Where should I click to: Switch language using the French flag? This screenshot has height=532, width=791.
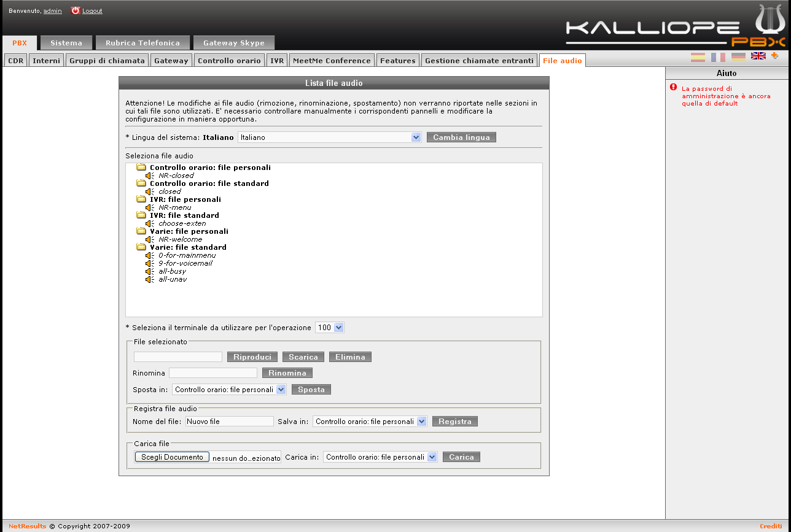click(718, 57)
